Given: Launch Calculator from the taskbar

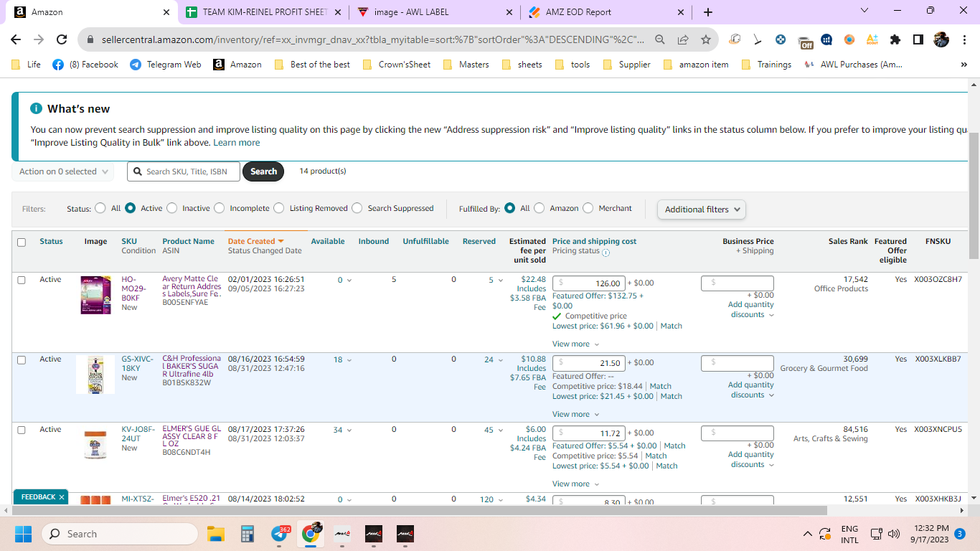Looking at the screenshot, I should tap(248, 534).
